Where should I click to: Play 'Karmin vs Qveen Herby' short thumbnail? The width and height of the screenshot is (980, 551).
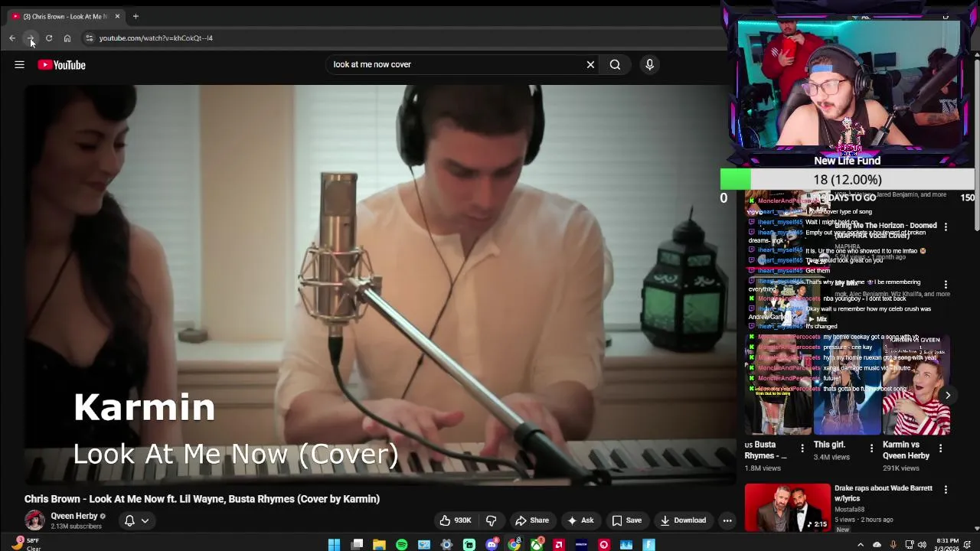pos(916,385)
